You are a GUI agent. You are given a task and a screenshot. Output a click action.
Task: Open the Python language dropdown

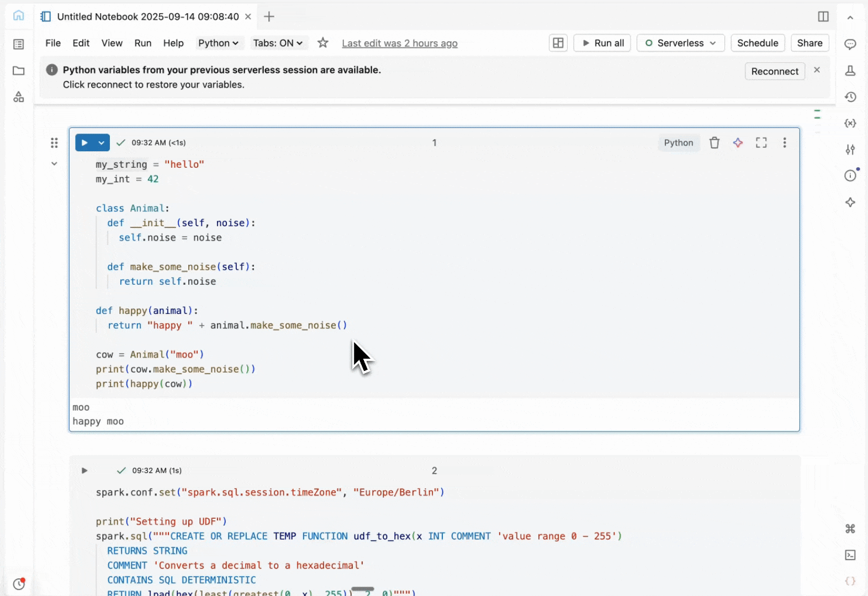(218, 43)
